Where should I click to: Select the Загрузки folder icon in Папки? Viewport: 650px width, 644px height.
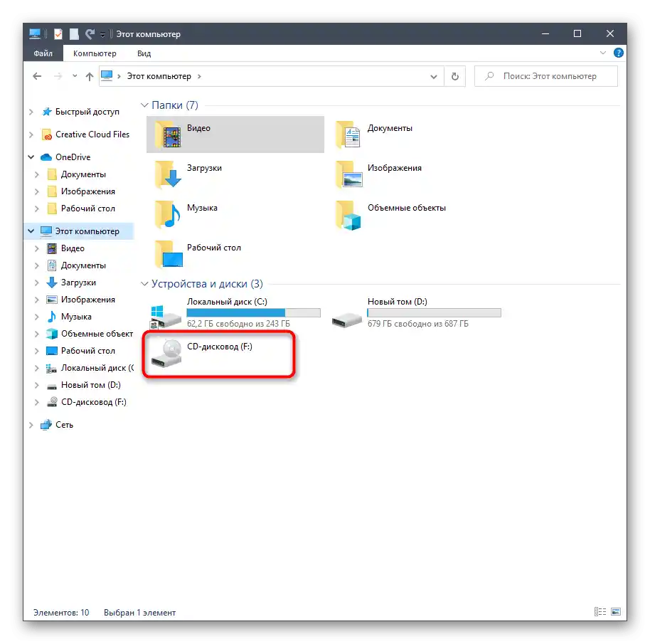168,175
